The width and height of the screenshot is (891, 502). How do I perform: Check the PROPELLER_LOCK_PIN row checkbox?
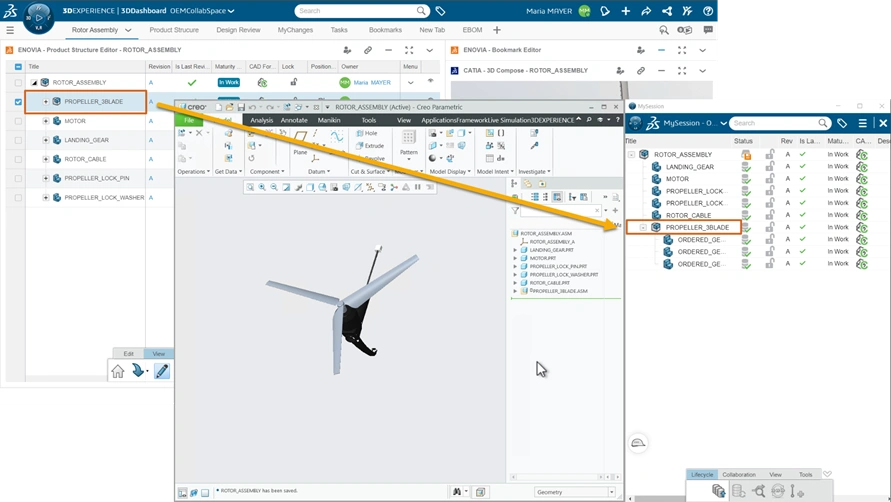point(18,179)
